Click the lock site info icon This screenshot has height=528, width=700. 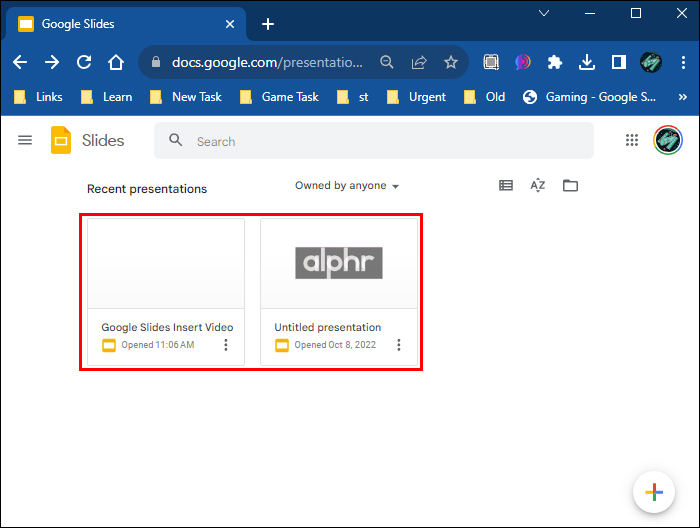pyautogui.click(x=156, y=62)
